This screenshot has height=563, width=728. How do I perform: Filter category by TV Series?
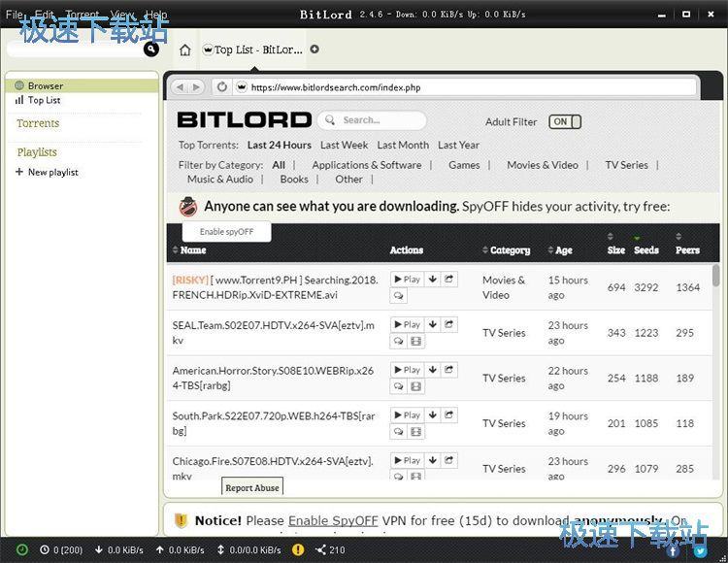click(x=626, y=165)
